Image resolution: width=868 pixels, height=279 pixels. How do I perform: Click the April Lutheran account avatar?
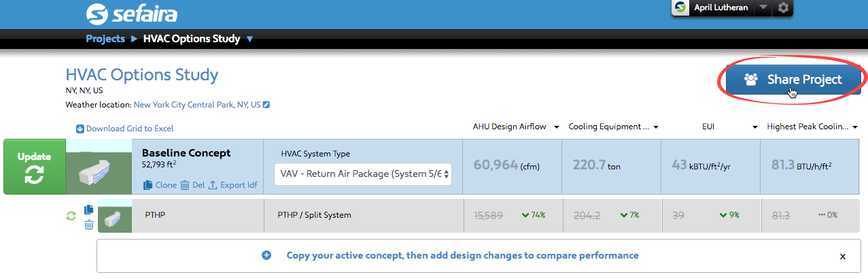click(x=680, y=8)
